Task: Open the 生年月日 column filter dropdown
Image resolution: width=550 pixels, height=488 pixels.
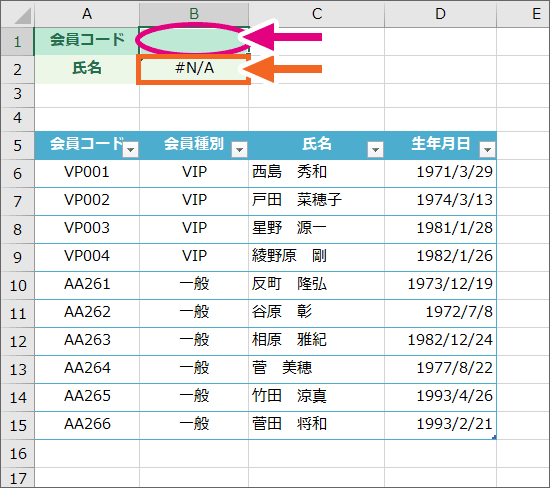Action: pos(487,150)
